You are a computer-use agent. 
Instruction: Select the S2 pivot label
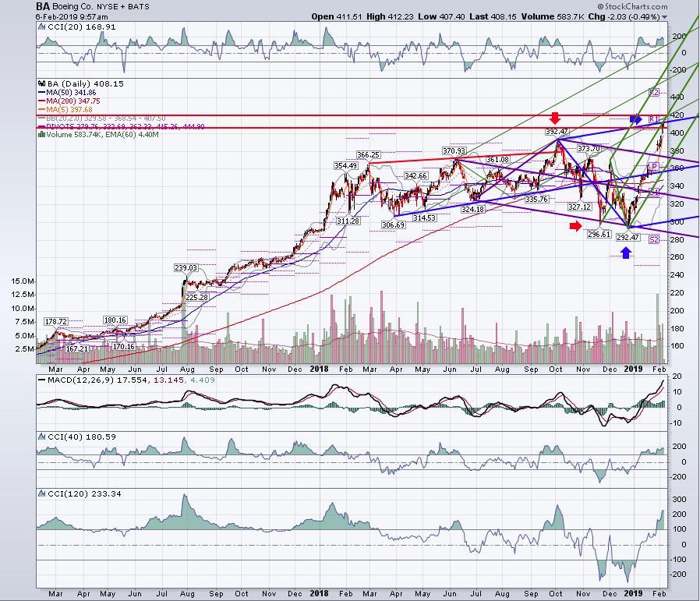point(653,240)
